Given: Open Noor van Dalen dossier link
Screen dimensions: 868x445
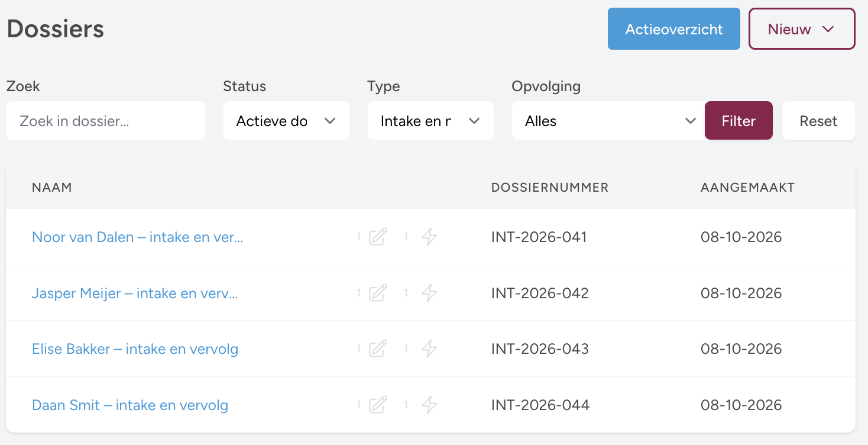Looking at the screenshot, I should coord(138,237).
